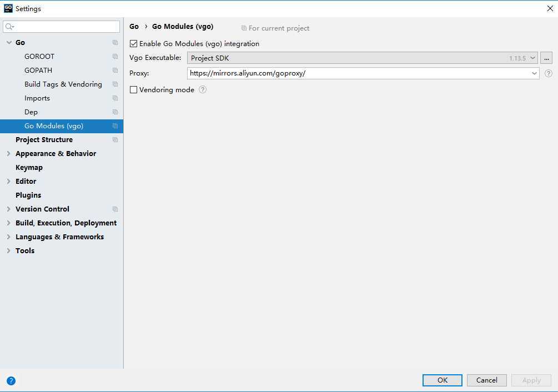The width and height of the screenshot is (558, 392).
Task: Click the Proxy label text
Action: [139, 73]
